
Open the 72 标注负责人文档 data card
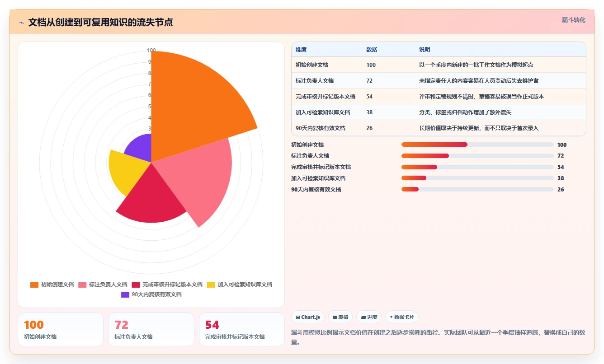[x=151, y=329]
